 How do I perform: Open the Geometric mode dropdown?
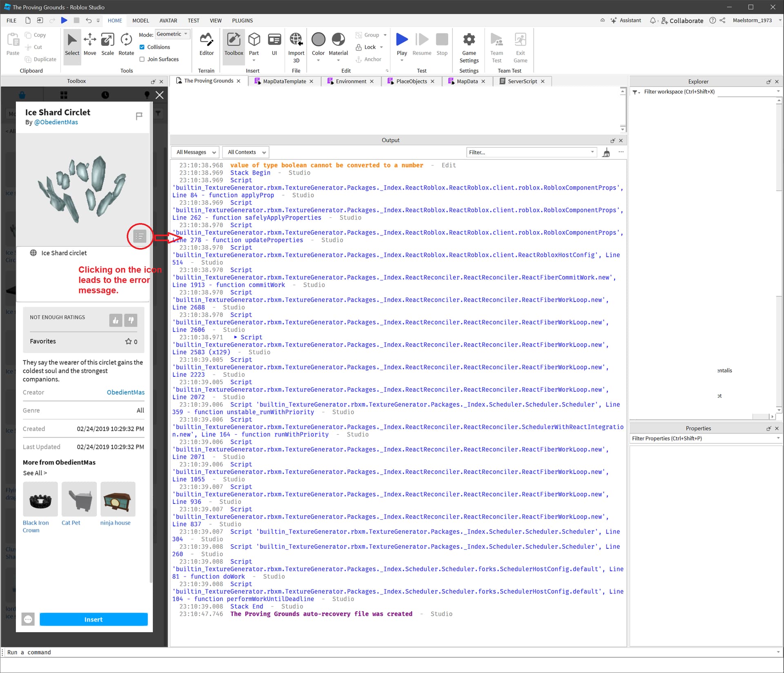pyautogui.click(x=173, y=34)
